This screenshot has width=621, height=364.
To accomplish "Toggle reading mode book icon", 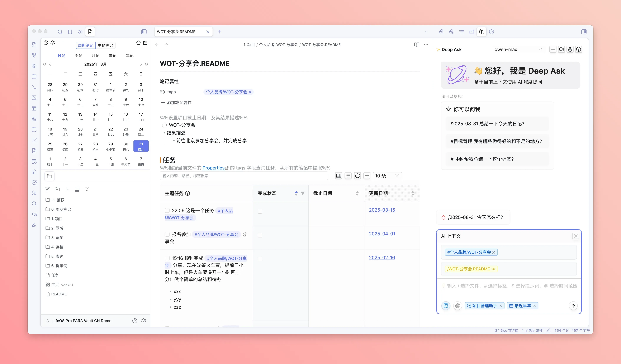I will click(x=416, y=45).
